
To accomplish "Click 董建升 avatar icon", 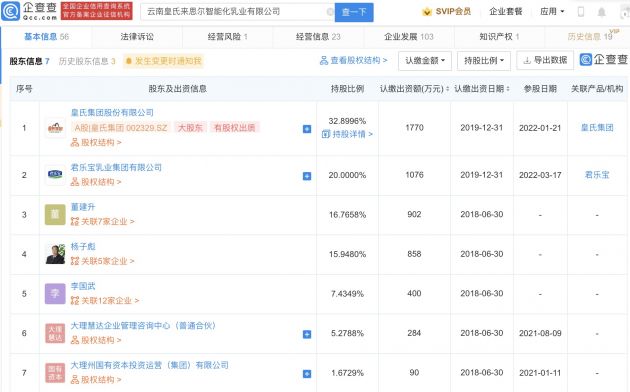I will click(55, 214).
